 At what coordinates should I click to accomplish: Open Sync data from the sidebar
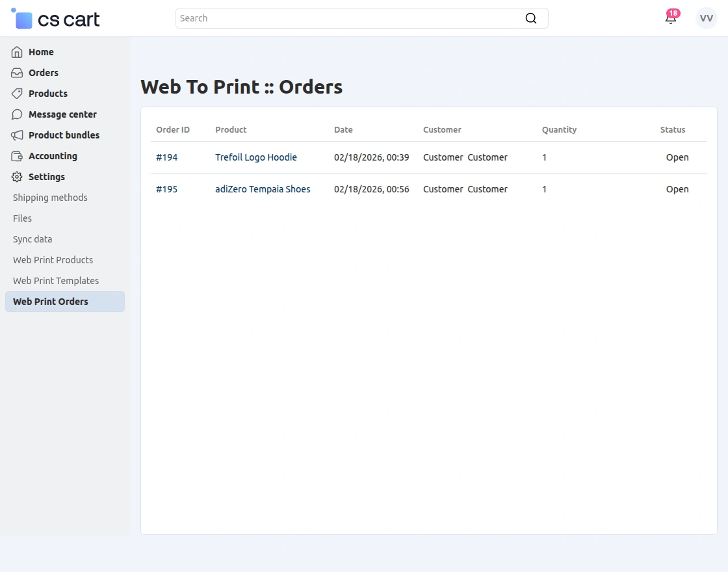click(32, 239)
